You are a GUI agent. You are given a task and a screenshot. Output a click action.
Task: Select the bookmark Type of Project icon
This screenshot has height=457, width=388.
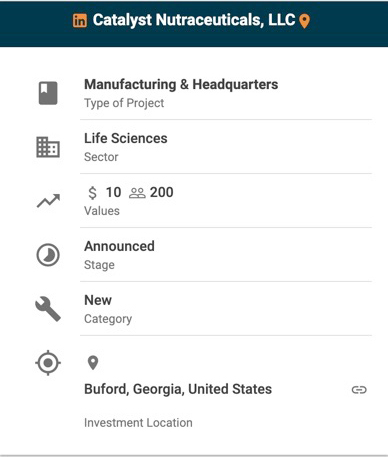pos(48,93)
